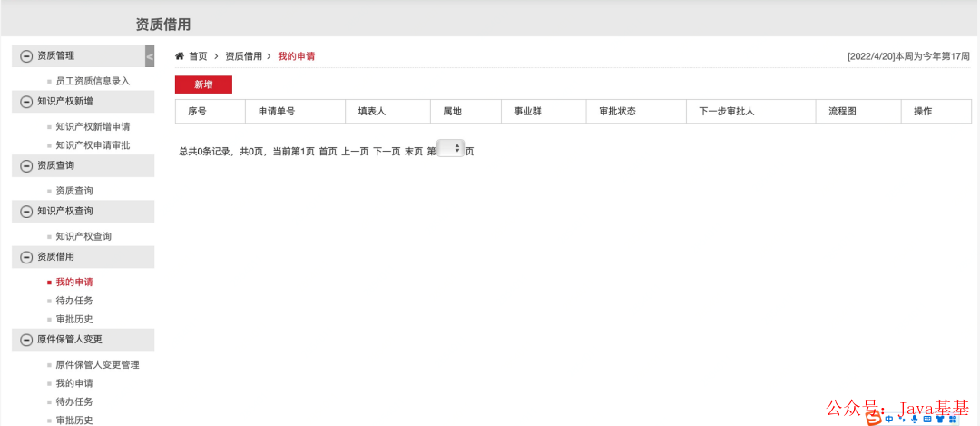Open the page number dropdown
Screen dimensions: 980x426
pyautogui.click(x=451, y=148)
